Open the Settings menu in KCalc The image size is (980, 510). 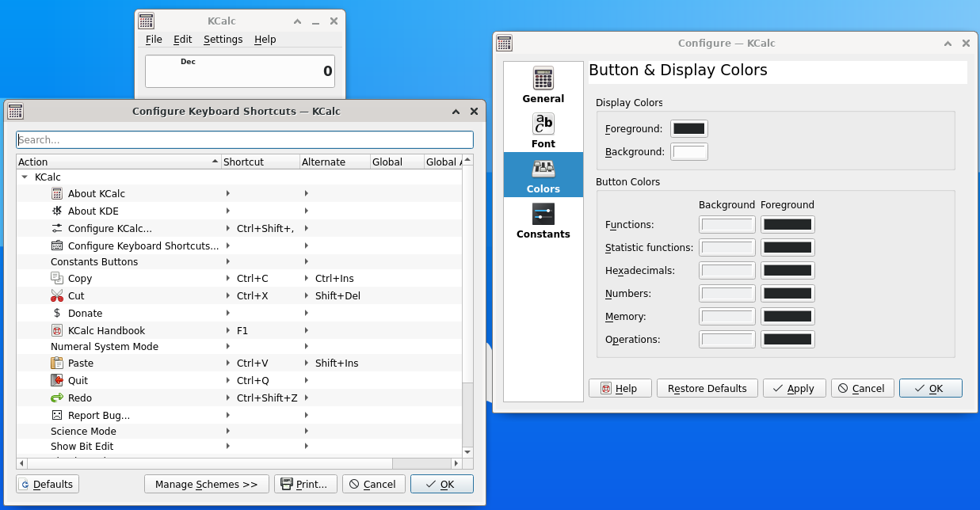click(x=223, y=40)
